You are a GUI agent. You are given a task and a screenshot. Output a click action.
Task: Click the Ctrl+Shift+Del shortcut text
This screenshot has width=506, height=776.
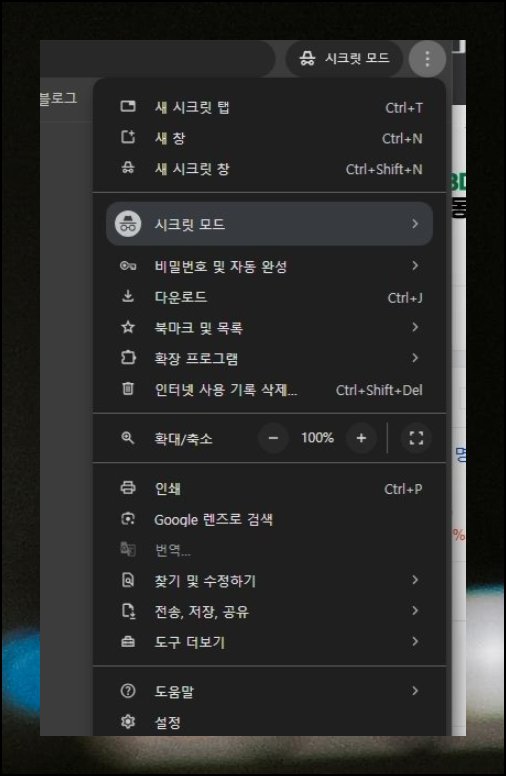[x=379, y=390]
